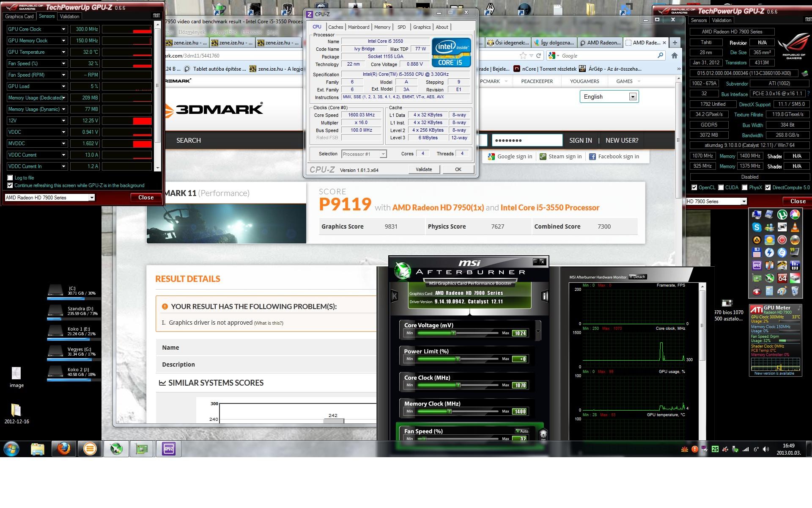Open the Picasa icon in the launcher

tap(795, 215)
